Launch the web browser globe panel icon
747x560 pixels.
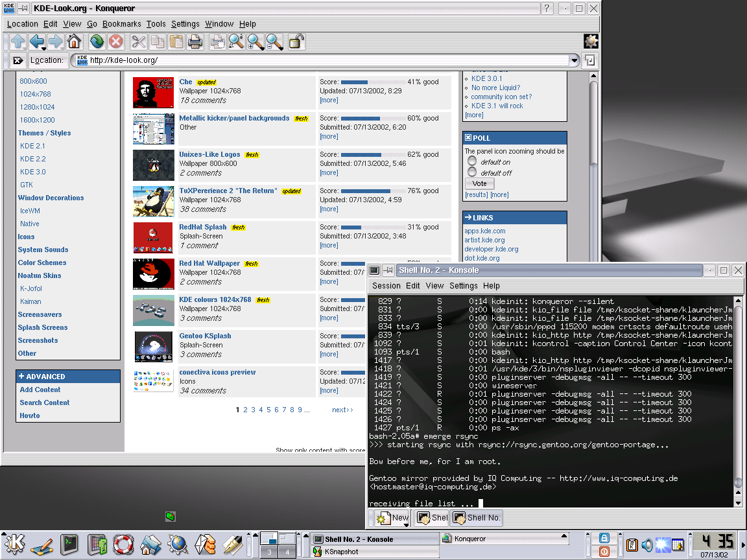tap(178, 544)
